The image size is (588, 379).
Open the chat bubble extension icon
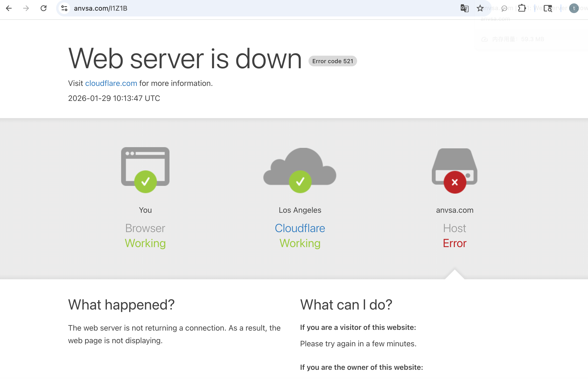(504, 8)
